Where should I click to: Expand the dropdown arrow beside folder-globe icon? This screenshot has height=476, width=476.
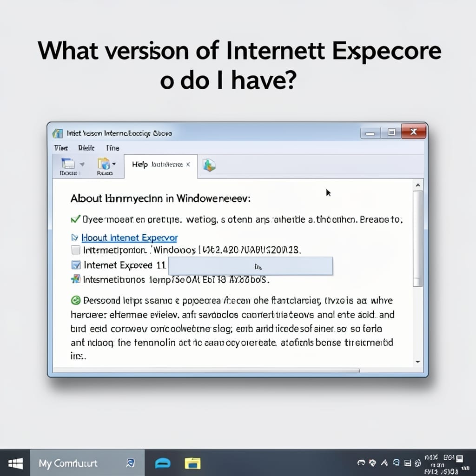click(114, 164)
